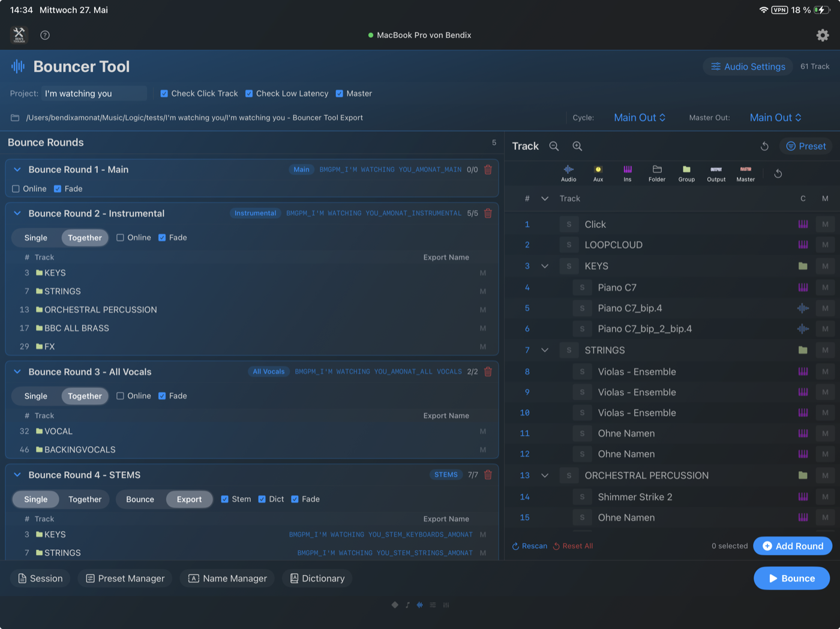Toggle Check Click Track checkbox
Viewport: 840px width, 629px height.
[x=164, y=94]
